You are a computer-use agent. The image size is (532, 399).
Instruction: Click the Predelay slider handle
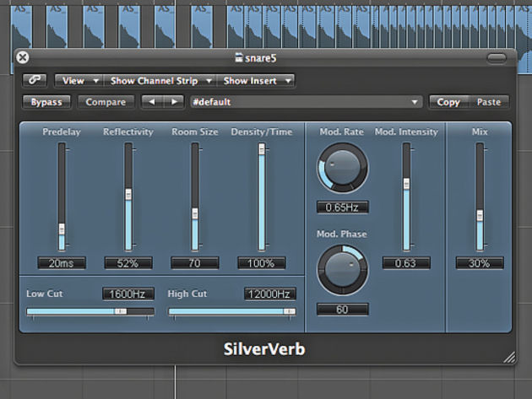[x=62, y=229]
